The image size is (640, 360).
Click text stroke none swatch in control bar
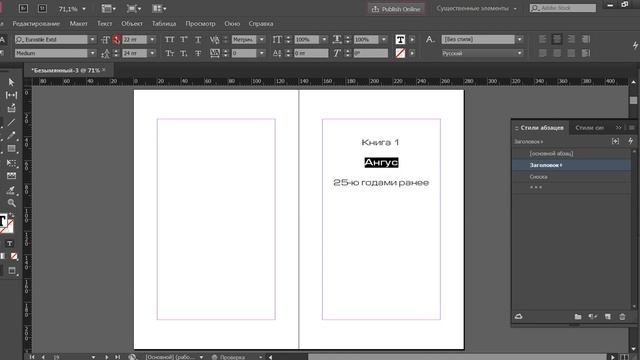[400, 53]
